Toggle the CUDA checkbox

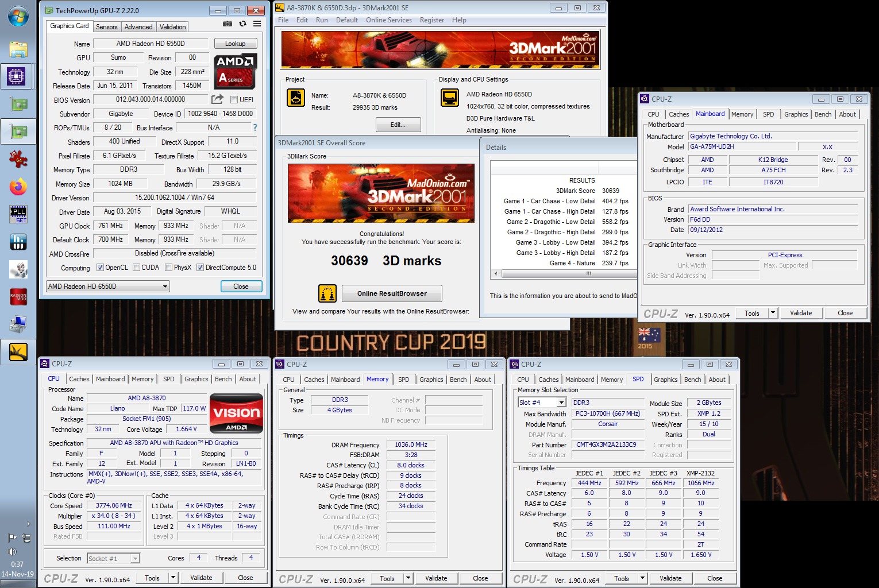136,268
